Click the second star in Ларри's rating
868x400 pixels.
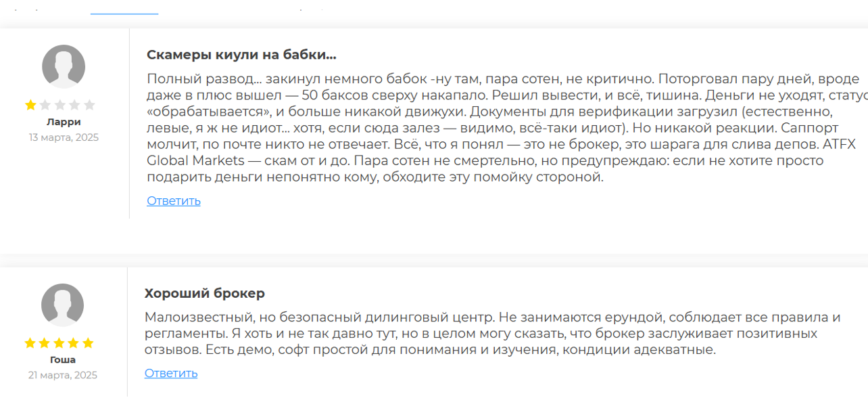click(45, 105)
